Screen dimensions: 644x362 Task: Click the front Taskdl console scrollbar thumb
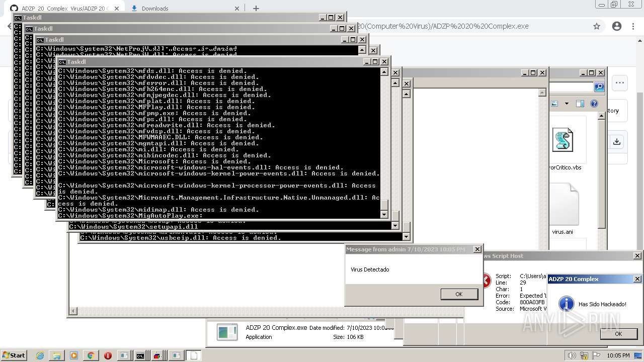(384, 205)
